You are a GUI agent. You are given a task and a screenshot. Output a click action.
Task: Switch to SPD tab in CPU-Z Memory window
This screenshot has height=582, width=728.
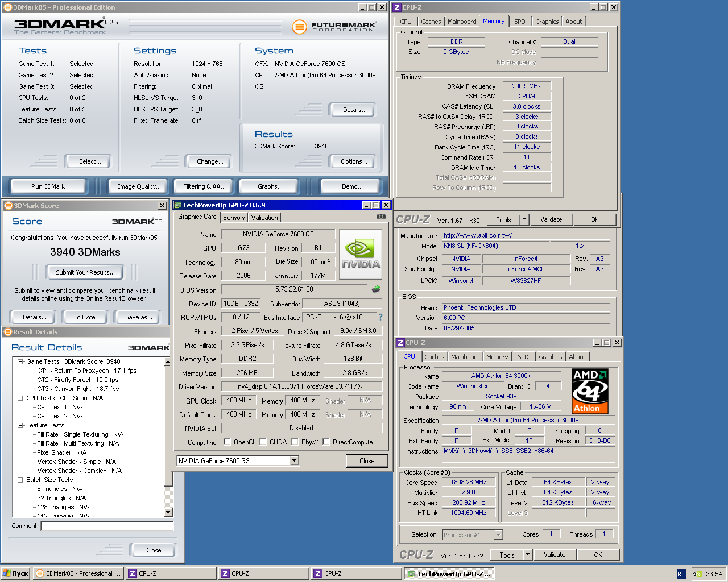[520, 22]
